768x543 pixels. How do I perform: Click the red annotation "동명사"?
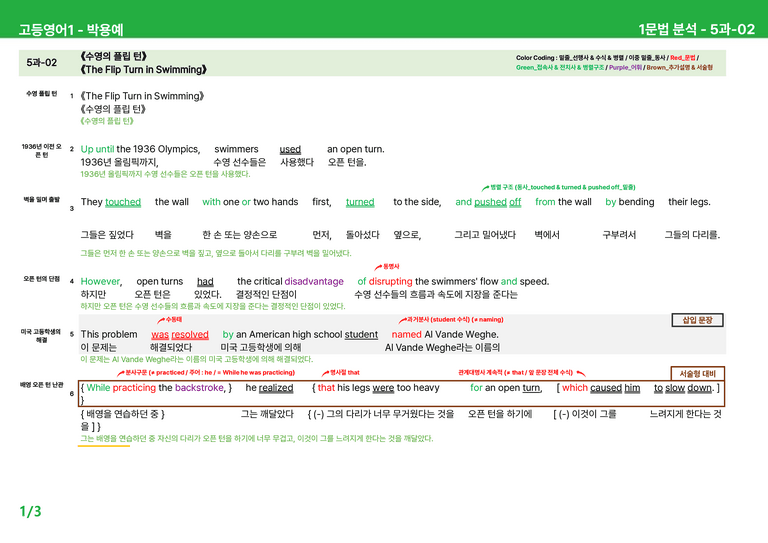pyautogui.click(x=391, y=267)
